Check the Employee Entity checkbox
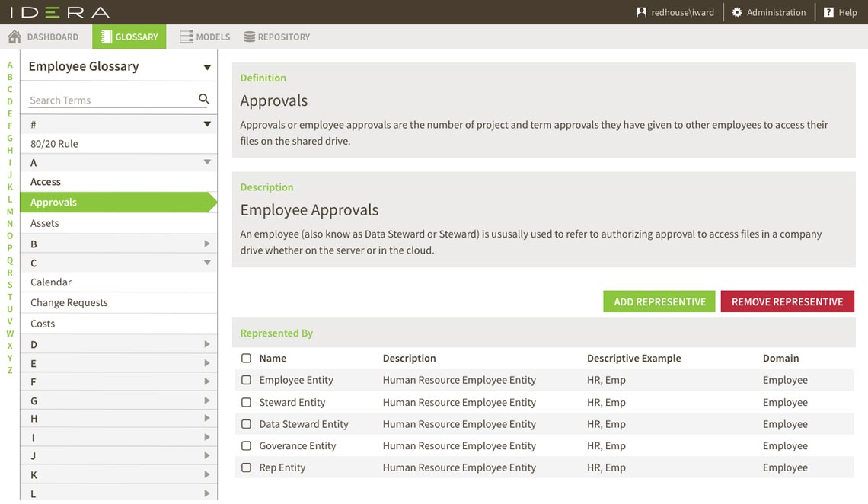868x504 pixels. [246, 380]
